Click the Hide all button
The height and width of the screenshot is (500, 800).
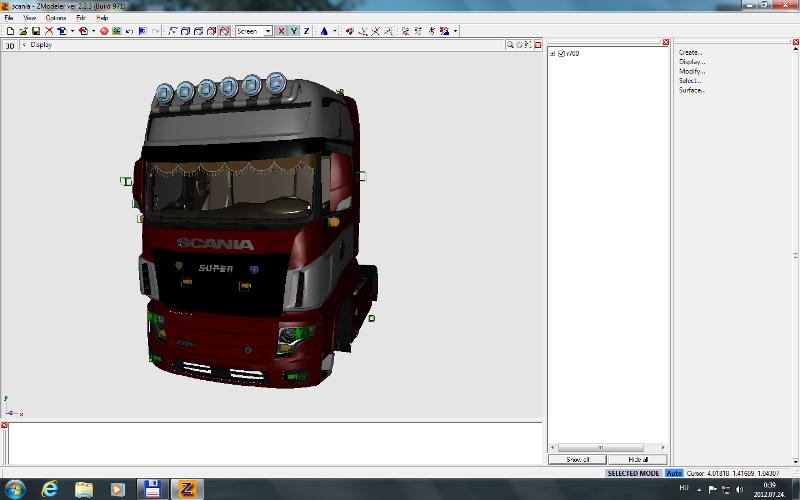[x=638, y=459]
